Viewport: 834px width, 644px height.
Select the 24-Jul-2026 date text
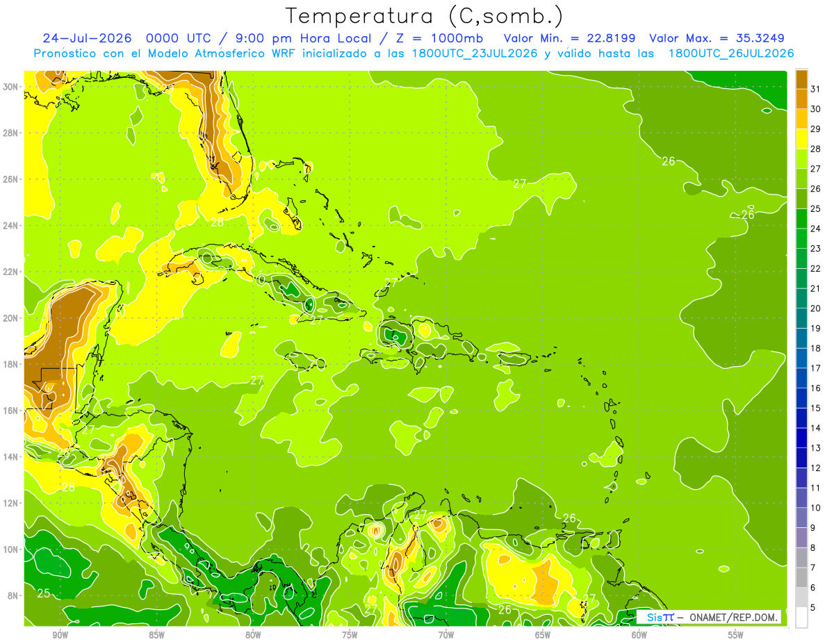(87, 38)
